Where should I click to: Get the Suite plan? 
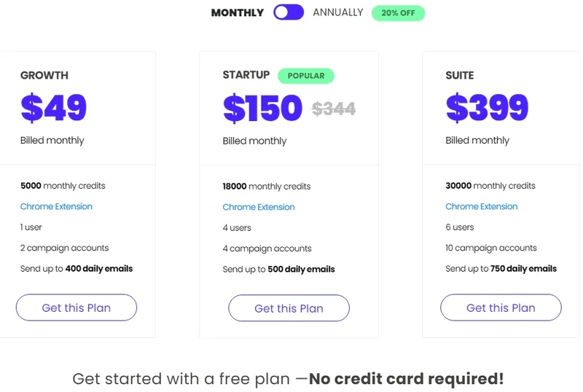pyautogui.click(x=501, y=307)
